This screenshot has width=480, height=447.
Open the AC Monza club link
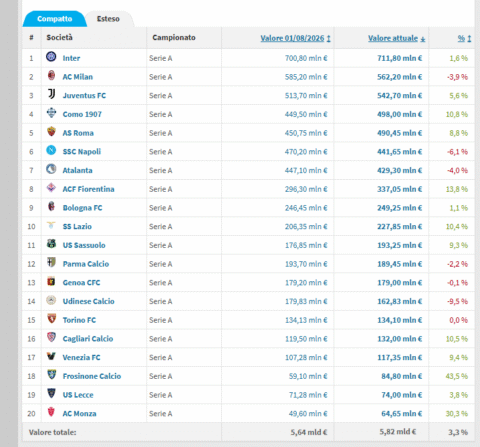(80, 413)
